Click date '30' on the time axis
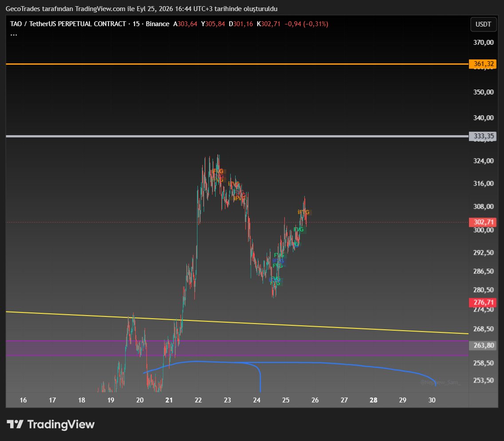 coord(432,400)
